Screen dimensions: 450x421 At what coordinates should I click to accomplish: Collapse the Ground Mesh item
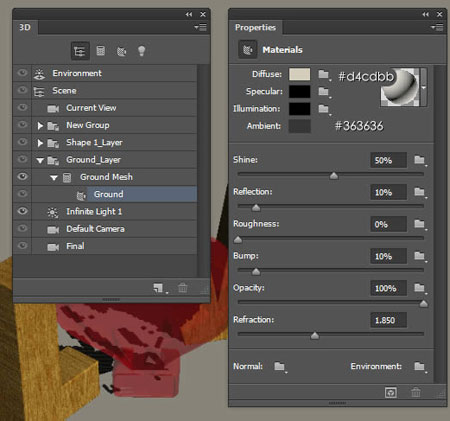point(54,178)
